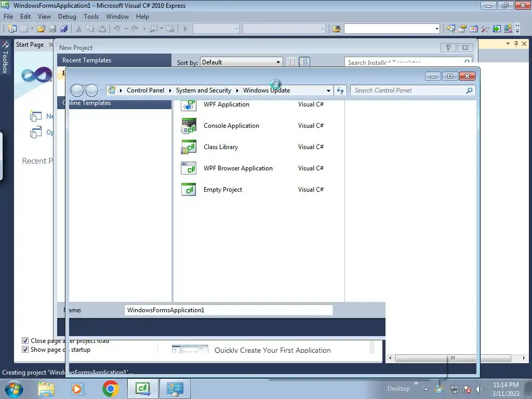Click the refresh icon beside Control Panel address bar
Viewport: 532px width, 399px height.
point(340,90)
